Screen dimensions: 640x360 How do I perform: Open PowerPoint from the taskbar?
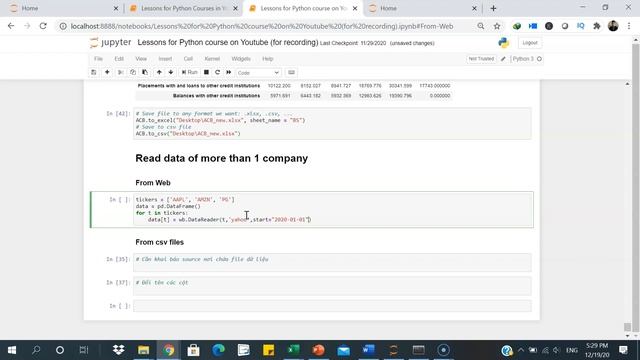coord(318,350)
